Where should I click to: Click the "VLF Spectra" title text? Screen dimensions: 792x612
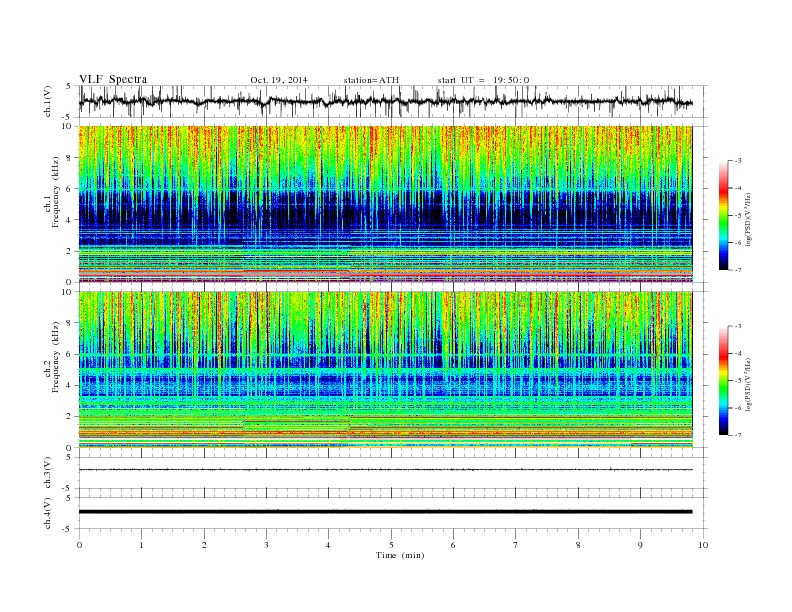[x=113, y=79]
